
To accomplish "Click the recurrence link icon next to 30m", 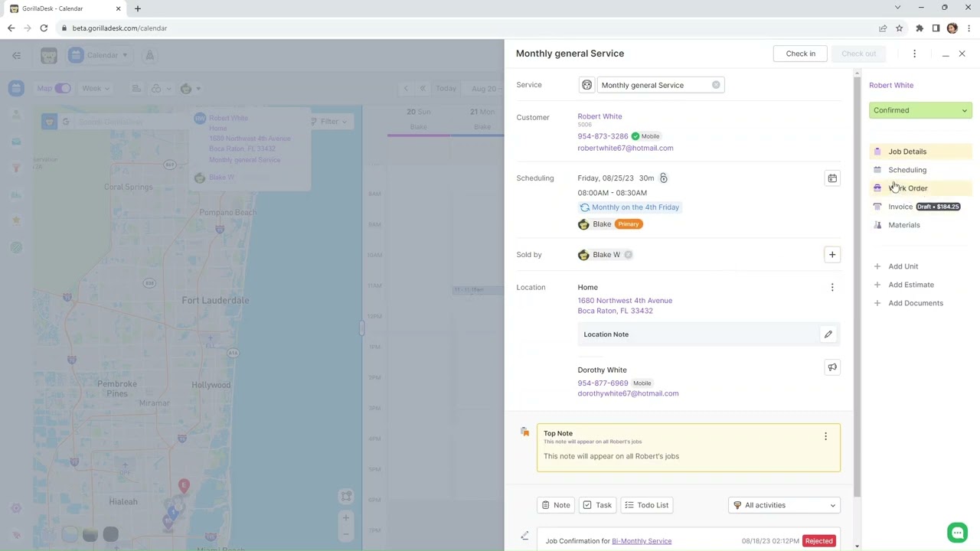I will (664, 178).
